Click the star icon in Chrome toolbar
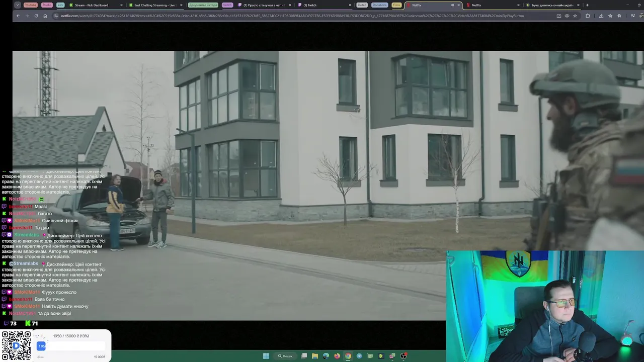Viewport: 644px width, 362px height. click(x=610, y=16)
